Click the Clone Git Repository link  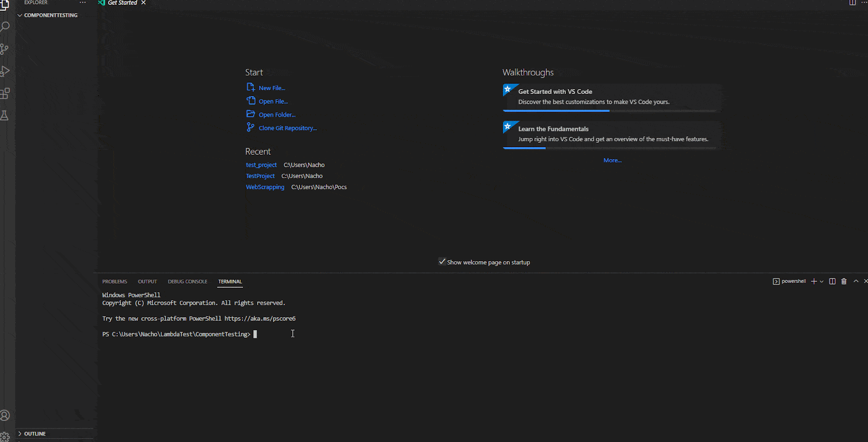(288, 128)
